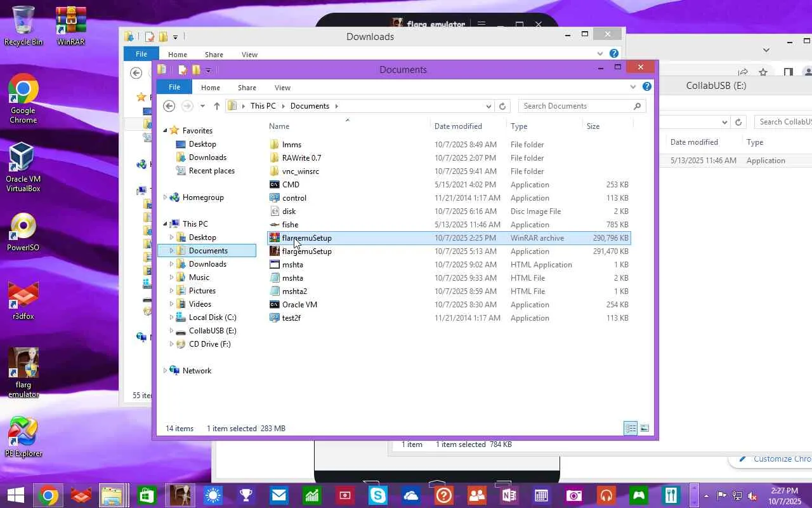Collapse the This PC tree node
Image resolution: width=812 pixels, height=508 pixels.
pyautogui.click(x=165, y=224)
